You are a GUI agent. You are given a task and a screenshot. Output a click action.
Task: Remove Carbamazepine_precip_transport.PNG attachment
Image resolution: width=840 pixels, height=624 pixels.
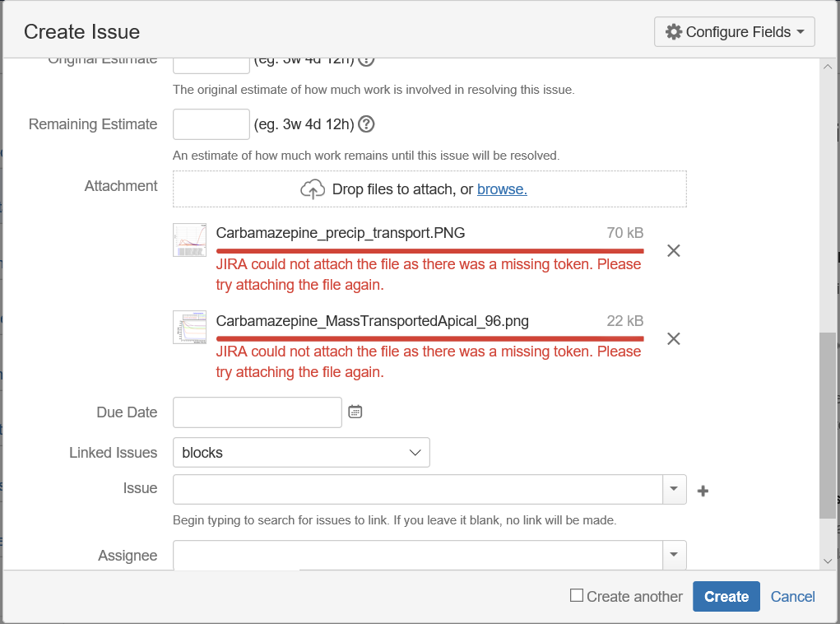673,250
